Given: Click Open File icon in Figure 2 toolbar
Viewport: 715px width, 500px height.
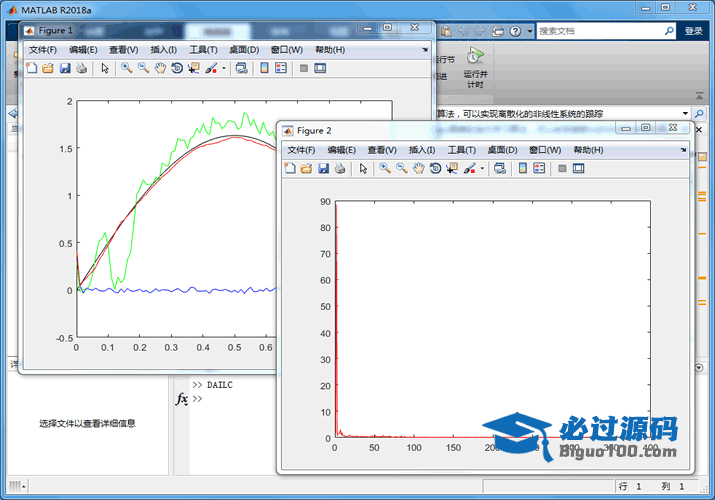Looking at the screenshot, I should [306, 169].
